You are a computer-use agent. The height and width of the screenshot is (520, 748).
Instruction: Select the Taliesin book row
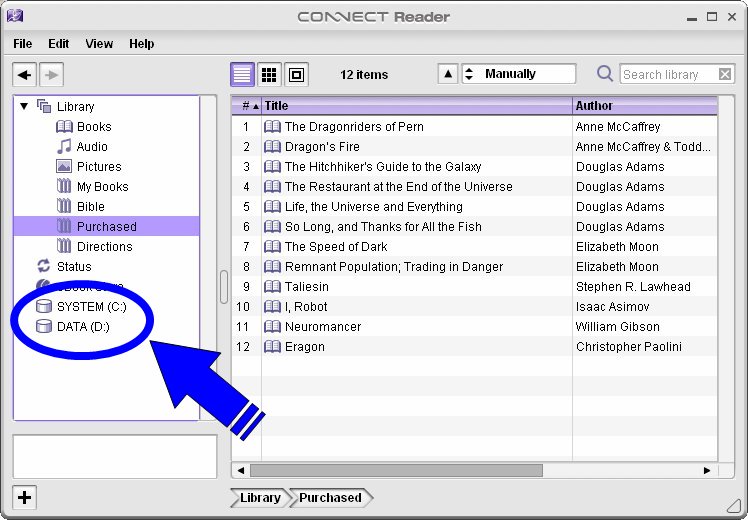click(x=475, y=287)
